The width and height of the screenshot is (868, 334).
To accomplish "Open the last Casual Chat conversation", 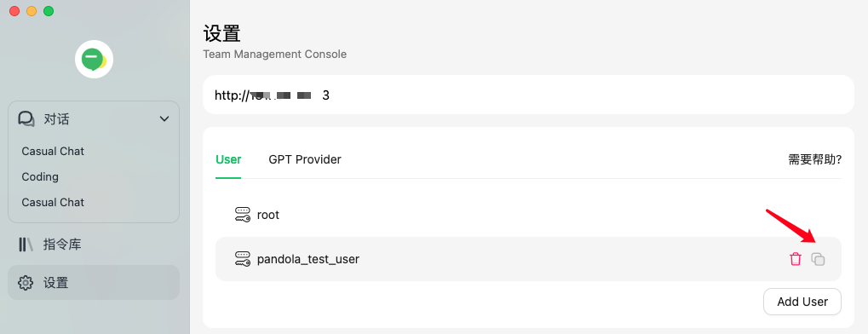I will 53,202.
